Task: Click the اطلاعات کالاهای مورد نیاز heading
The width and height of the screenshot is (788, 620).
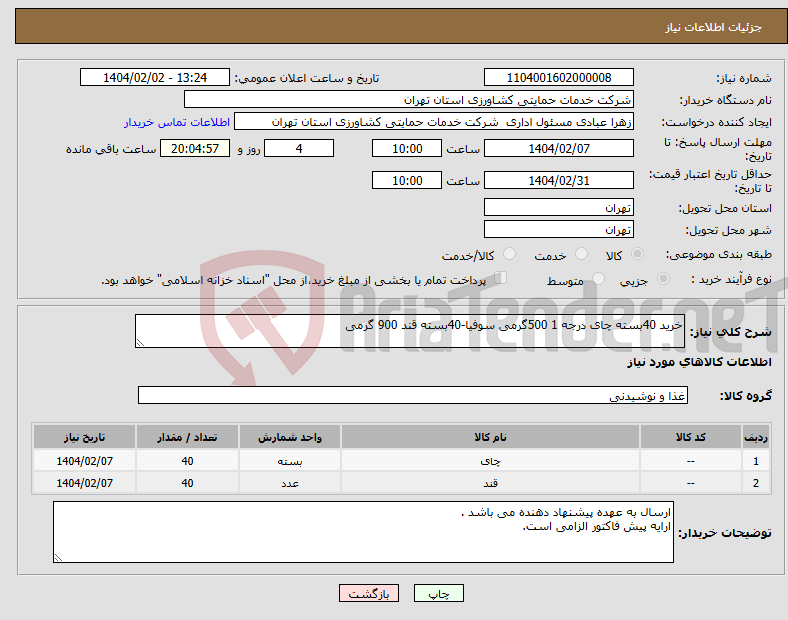Action: [x=699, y=362]
